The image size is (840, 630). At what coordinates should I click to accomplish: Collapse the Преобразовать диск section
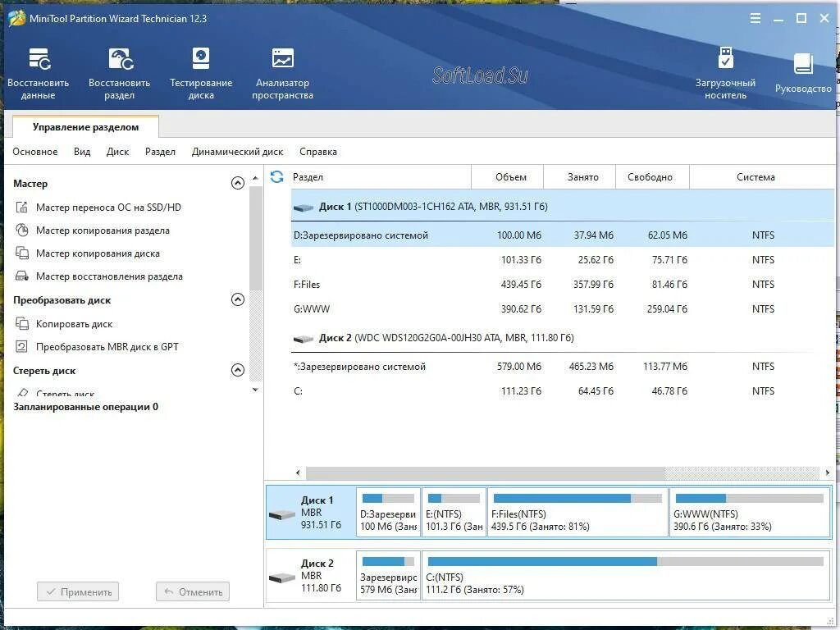click(238, 299)
